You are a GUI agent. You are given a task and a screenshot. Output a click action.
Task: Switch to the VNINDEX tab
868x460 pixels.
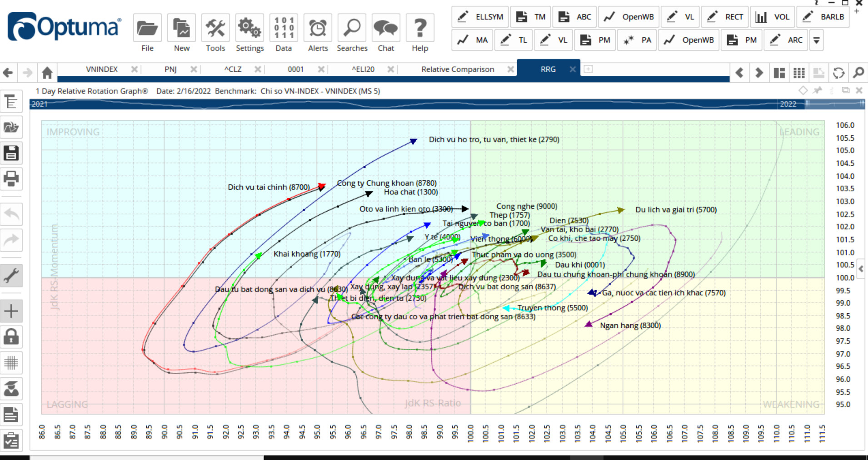point(101,69)
